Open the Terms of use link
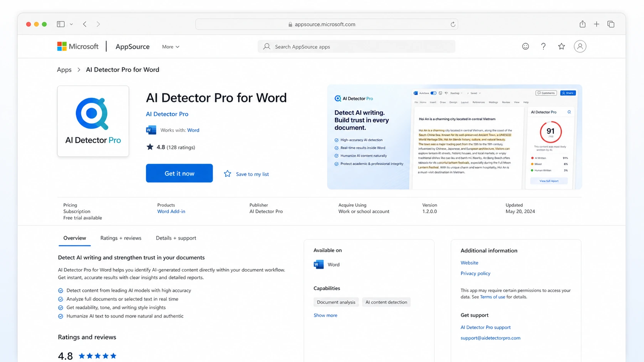This screenshot has height=362, width=644. coord(493,297)
